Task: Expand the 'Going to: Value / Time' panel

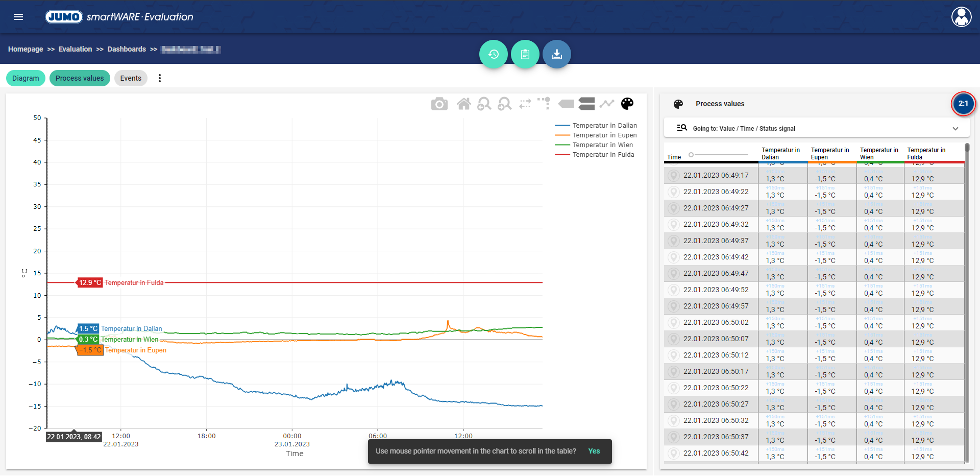Action: point(955,129)
